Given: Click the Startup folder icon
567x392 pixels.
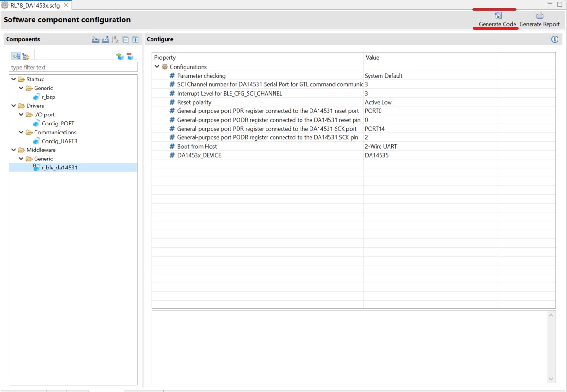Looking at the screenshot, I should pos(21,79).
